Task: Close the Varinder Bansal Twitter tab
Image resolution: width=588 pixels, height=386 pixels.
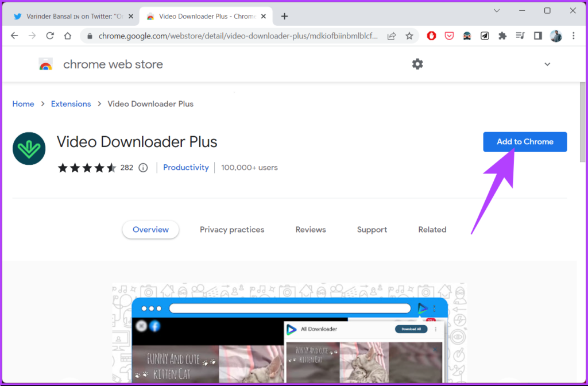Action: click(131, 17)
